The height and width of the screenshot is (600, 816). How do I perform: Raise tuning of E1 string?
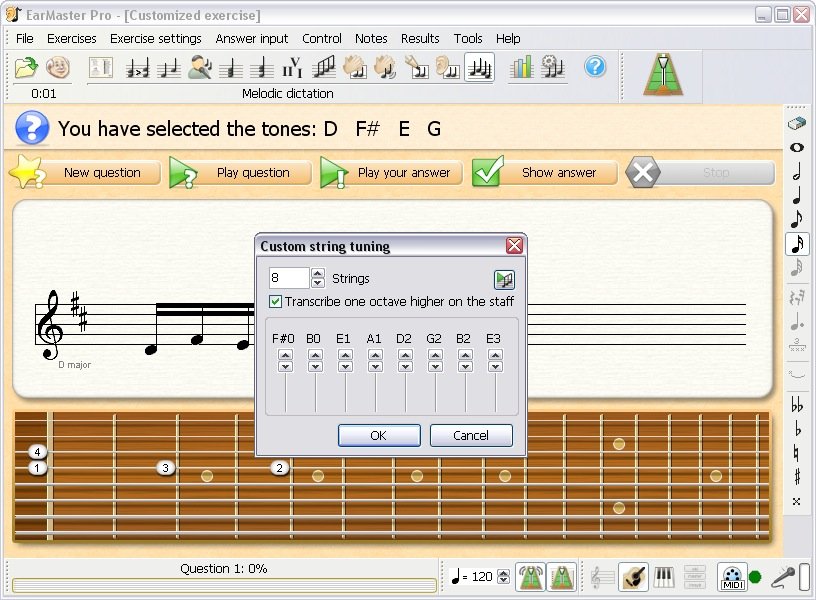click(x=345, y=354)
